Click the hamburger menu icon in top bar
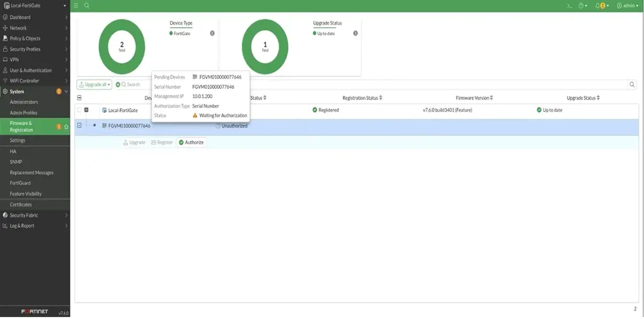This screenshot has width=644, height=319. (x=76, y=6)
